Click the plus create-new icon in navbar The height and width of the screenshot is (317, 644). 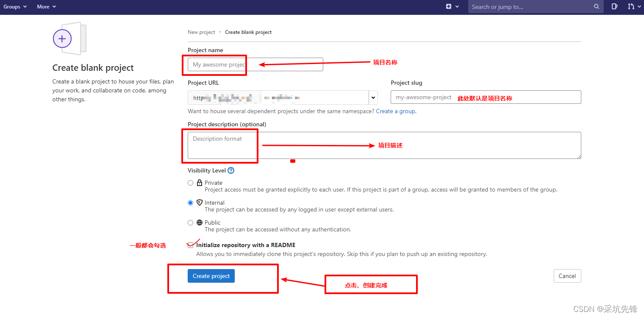pyautogui.click(x=449, y=7)
